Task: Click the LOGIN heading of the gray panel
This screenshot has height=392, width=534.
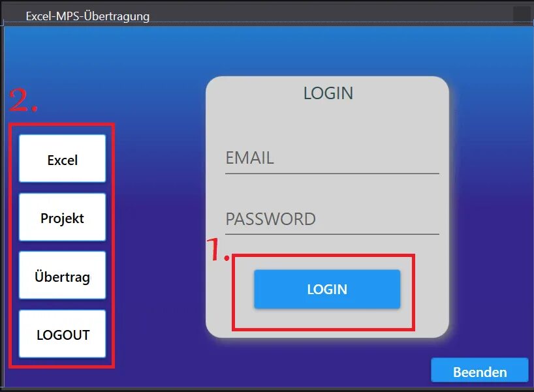Action: coord(328,93)
